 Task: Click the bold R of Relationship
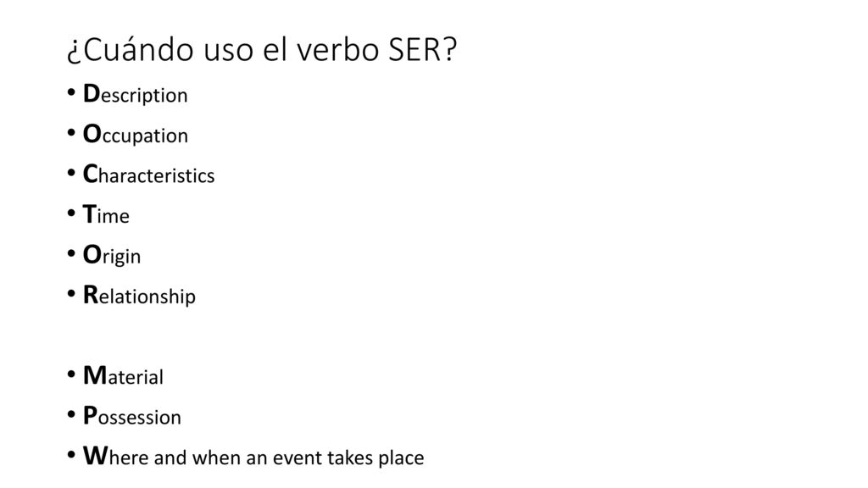(91, 295)
